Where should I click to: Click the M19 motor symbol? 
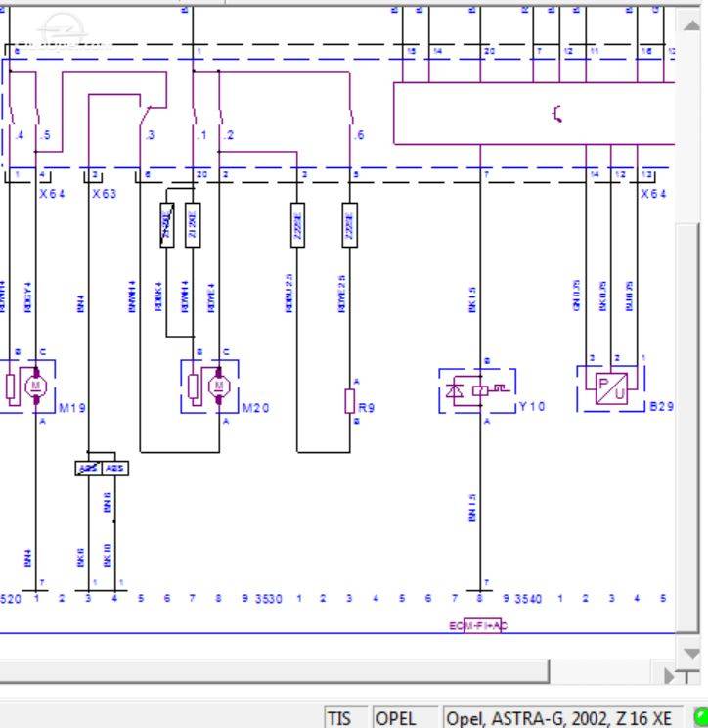pos(36,387)
